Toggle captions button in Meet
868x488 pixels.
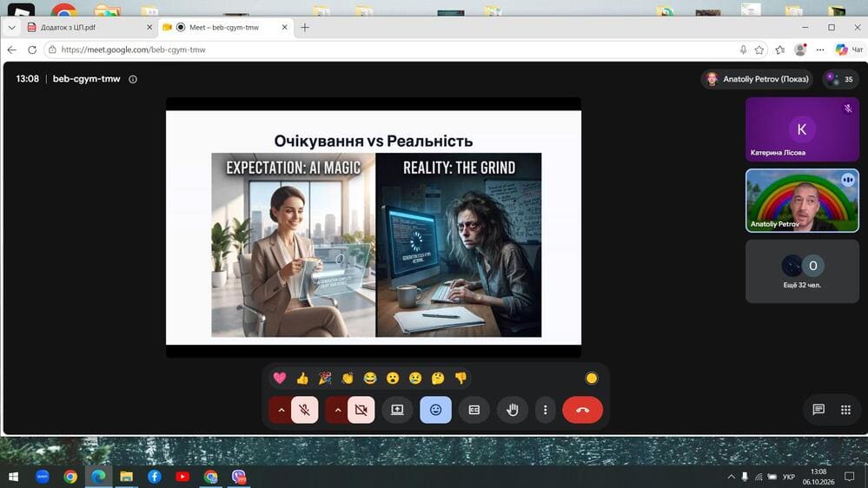coord(474,410)
